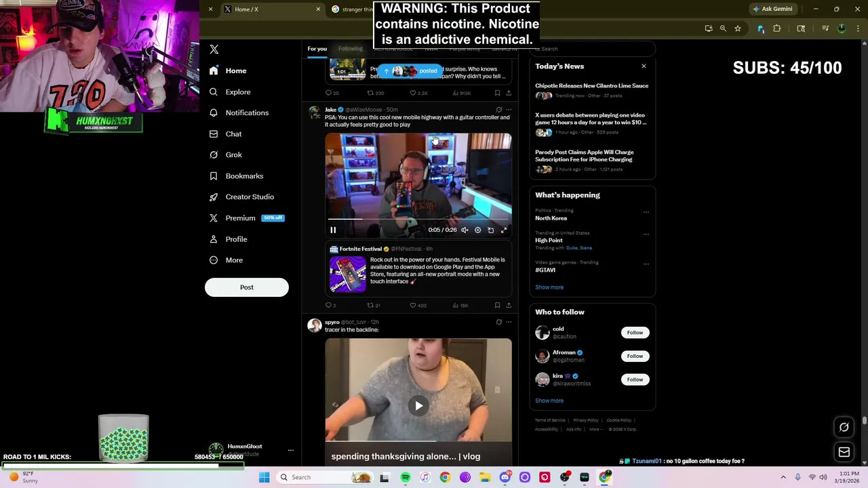Open the Explore page from the sidebar
Image resolution: width=868 pixels, height=488 pixels.
click(231, 91)
